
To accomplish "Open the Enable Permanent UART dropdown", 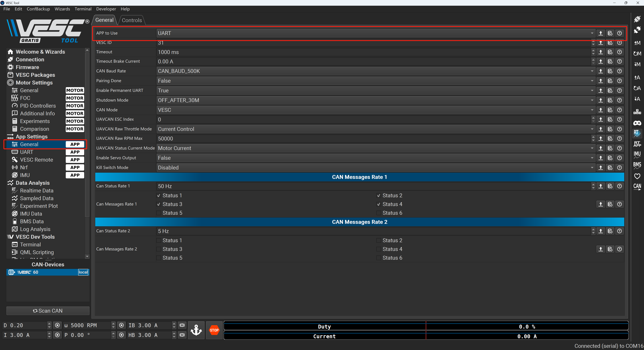I will coord(376,91).
